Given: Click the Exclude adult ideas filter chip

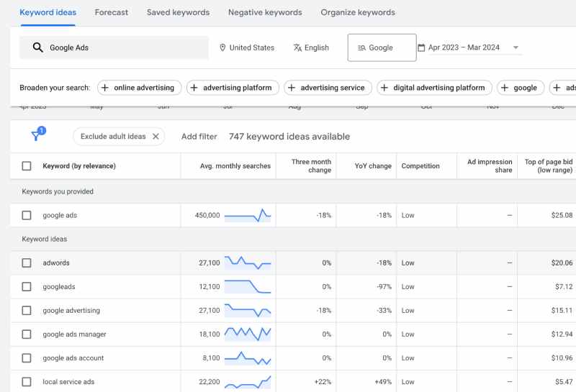Looking at the screenshot, I should 119,136.
